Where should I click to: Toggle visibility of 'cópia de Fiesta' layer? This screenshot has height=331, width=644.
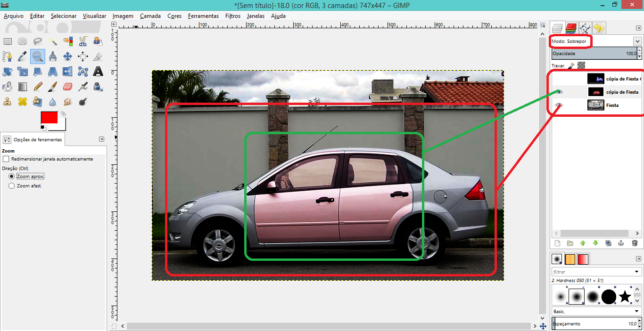click(x=559, y=92)
